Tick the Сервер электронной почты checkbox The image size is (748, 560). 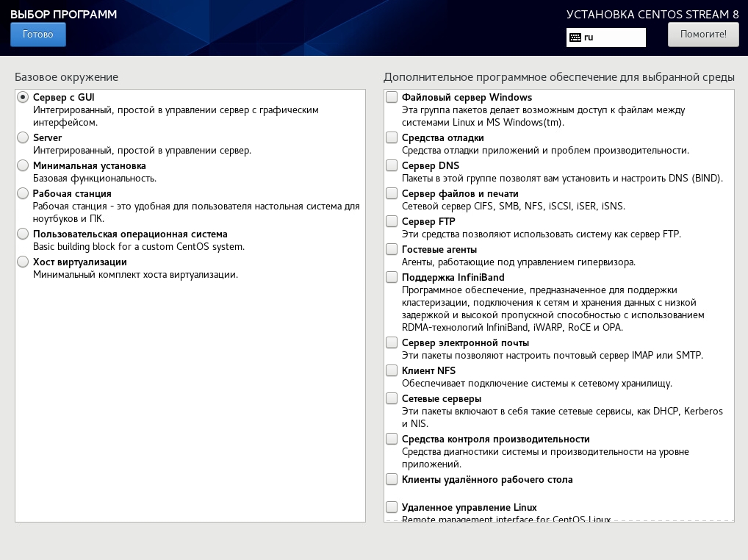point(392,342)
